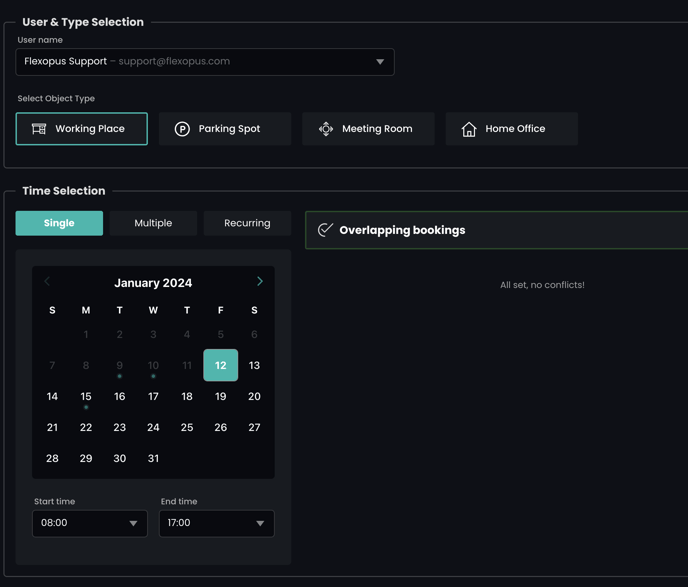Image resolution: width=688 pixels, height=587 pixels.
Task: Select January 13 in the calendar
Action: point(254,365)
